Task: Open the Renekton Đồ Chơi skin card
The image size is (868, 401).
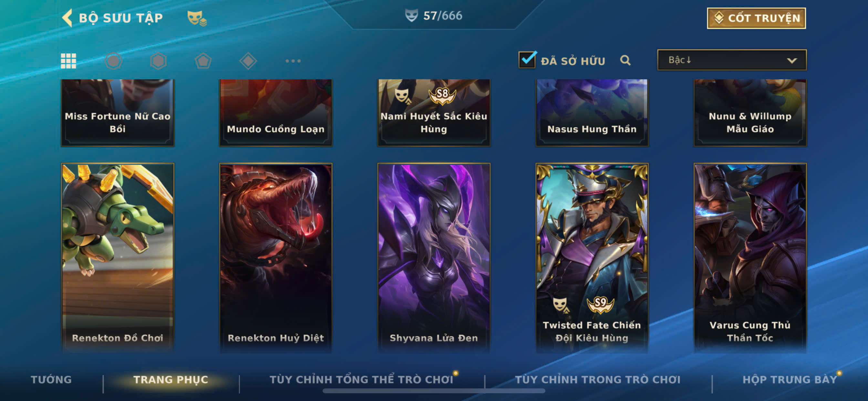Action: pos(118,258)
